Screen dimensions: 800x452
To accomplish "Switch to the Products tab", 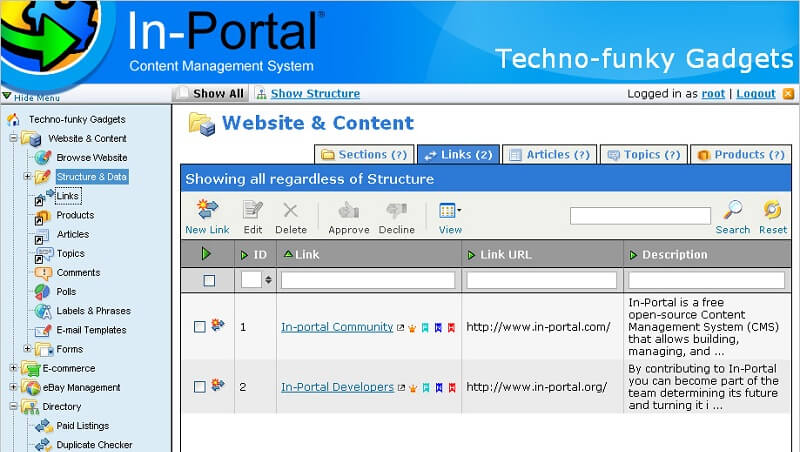I will (741, 155).
